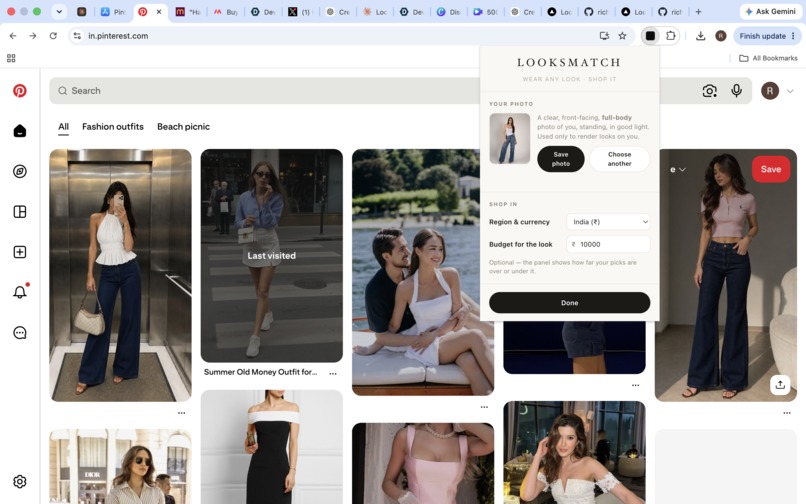Switch to Fashion outfits tab
Image resolution: width=806 pixels, height=504 pixels.
pyautogui.click(x=113, y=127)
